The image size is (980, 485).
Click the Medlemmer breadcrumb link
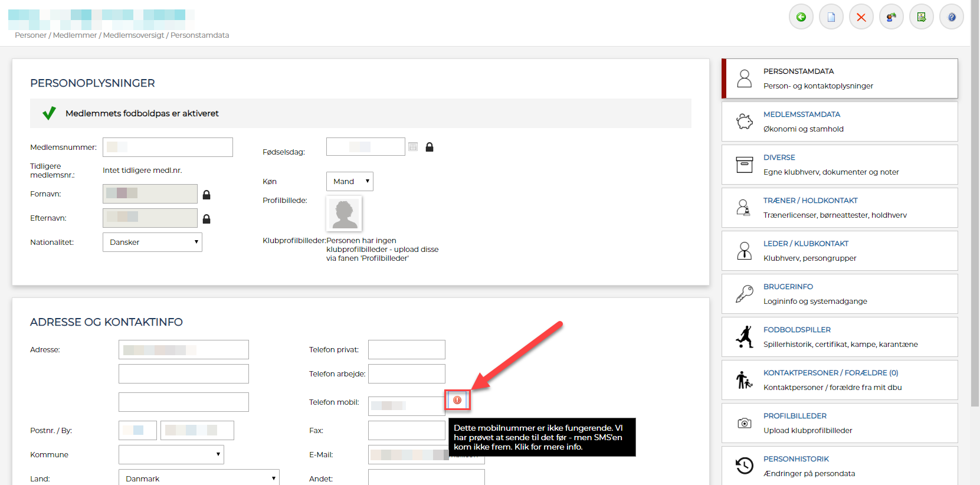(x=75, y=35)
